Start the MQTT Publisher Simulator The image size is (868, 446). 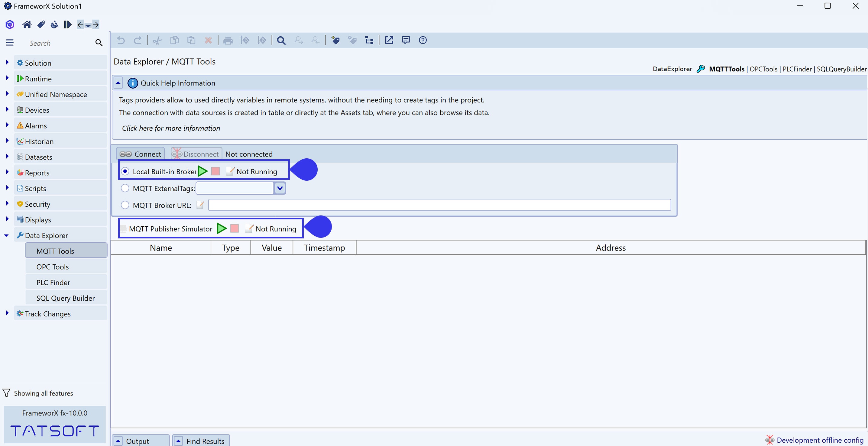pyautogui.click(x=222, y=228)
